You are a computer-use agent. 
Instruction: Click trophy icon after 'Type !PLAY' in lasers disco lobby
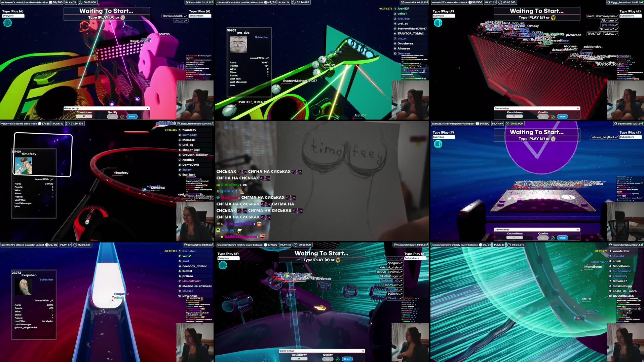pos(553,18)
